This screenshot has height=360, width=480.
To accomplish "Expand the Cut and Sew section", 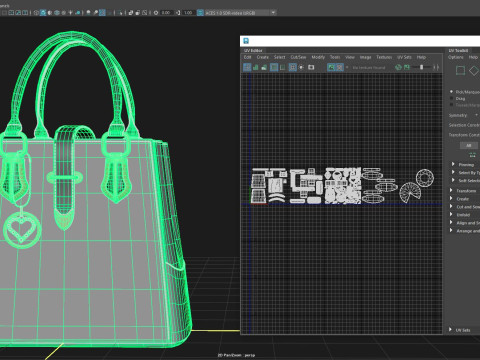I will point(451,207).
